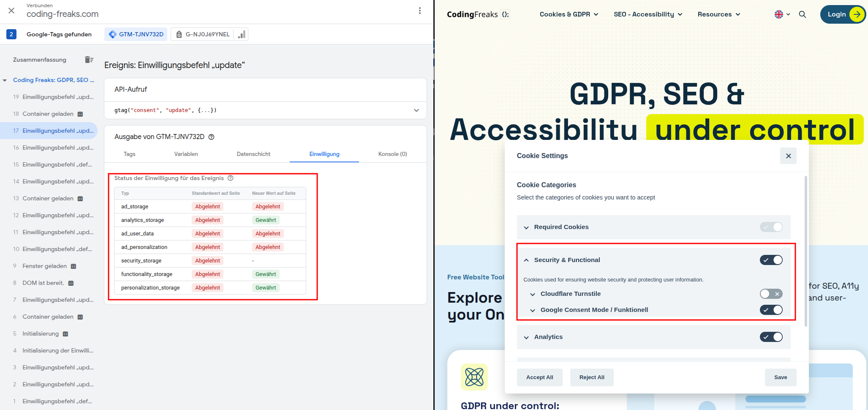Clear events using the trash icon beside Zusammenfassung
The image size is (868, 410).
pyautogui.click(x=89, y=60)
